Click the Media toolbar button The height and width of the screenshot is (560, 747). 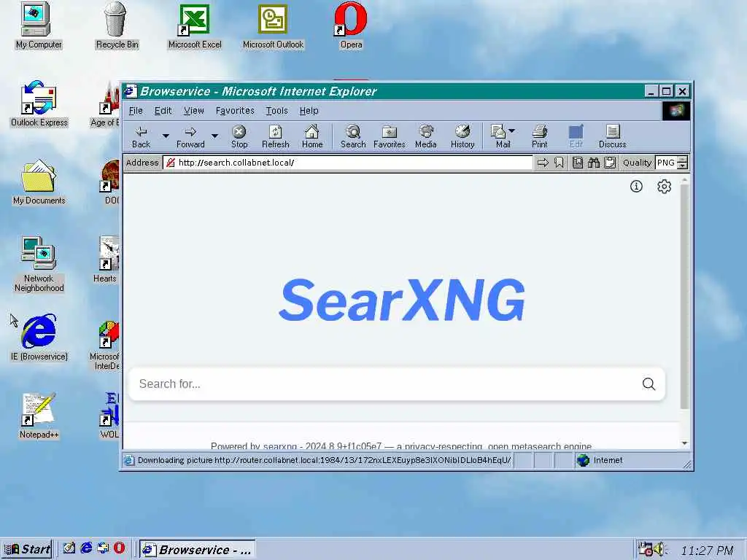[x=425, y=136]
